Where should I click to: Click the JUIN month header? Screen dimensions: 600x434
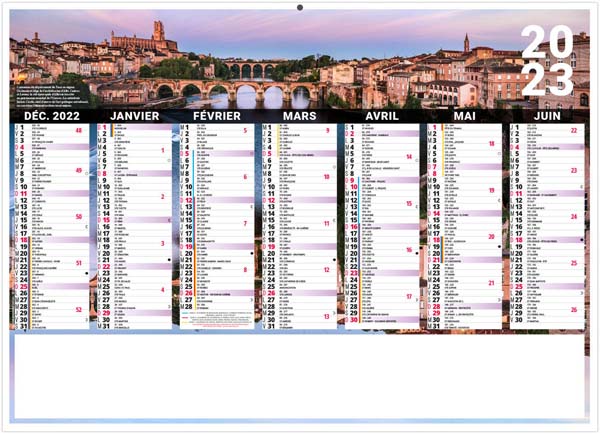pos(547,116)
